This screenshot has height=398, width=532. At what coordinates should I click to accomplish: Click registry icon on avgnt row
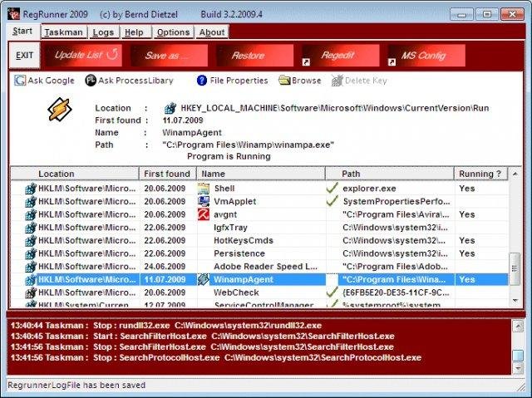click(31, 214)
